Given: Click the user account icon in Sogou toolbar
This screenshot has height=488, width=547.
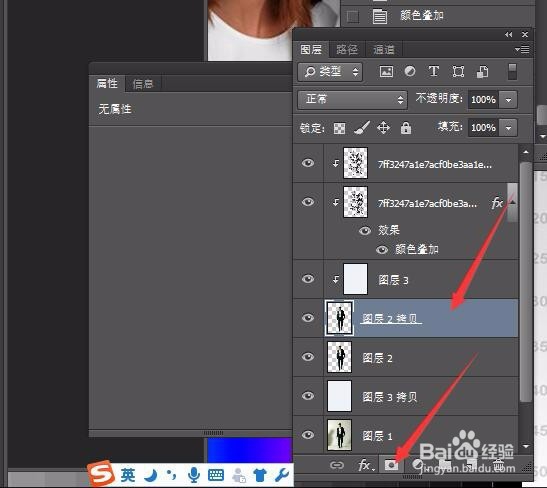Looking at the screenshot, I should tap(239, 475).
